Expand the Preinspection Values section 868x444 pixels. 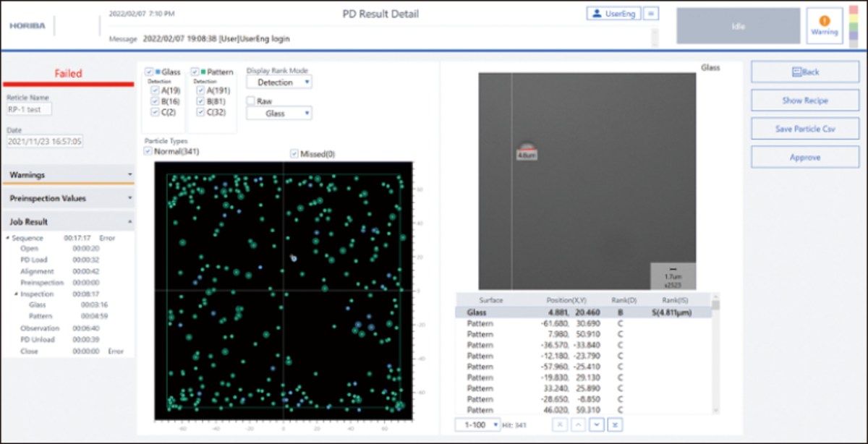(68, 198)
